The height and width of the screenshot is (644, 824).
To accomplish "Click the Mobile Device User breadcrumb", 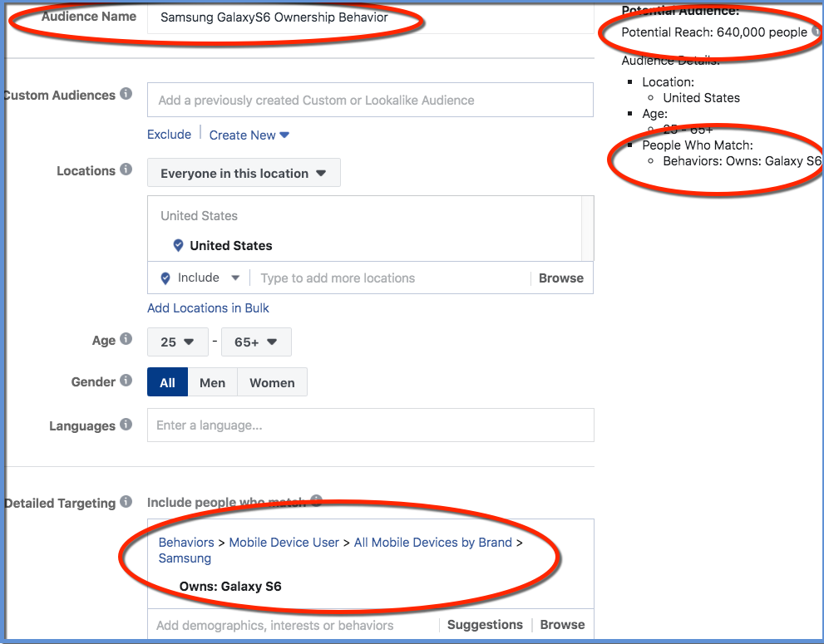I will pyautogui.click(x=284, y=542).
